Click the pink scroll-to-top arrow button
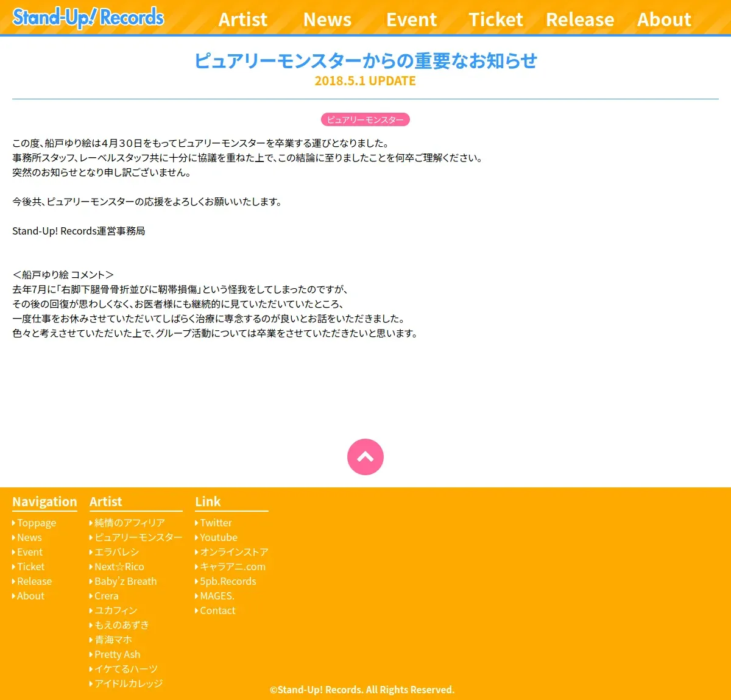This screenshot has height=700, width=731. coord(365,457)
